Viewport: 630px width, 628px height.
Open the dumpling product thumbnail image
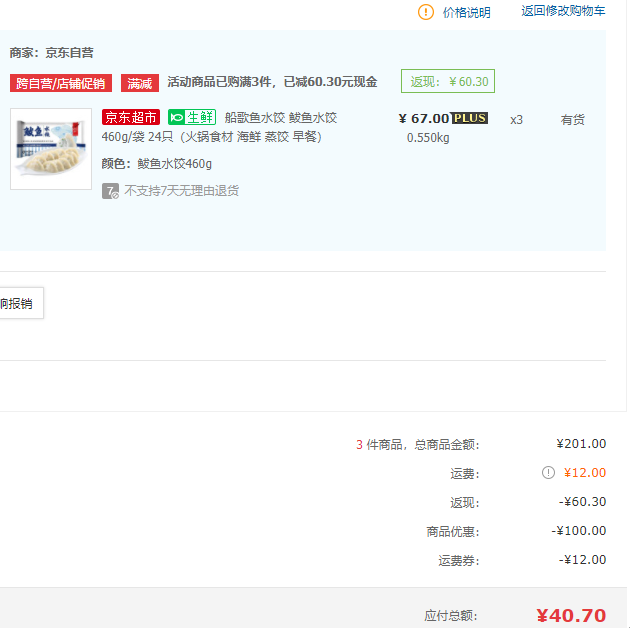[x=51, y=149]
